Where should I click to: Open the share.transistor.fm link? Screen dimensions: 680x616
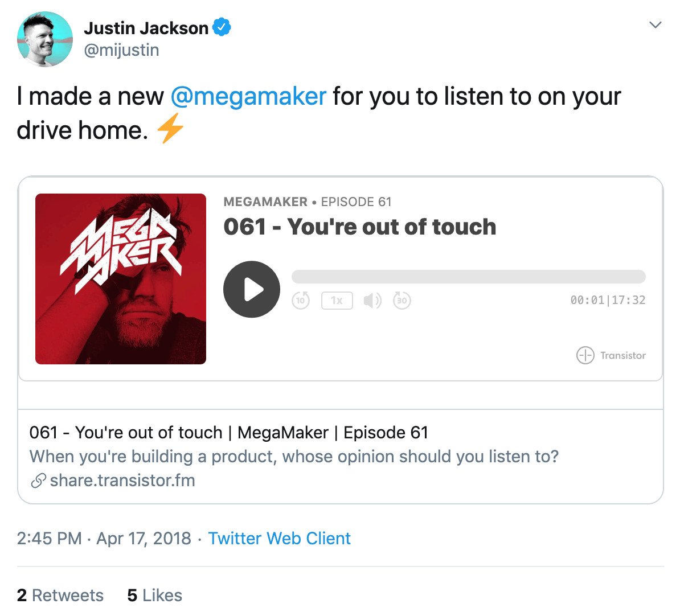122,481
